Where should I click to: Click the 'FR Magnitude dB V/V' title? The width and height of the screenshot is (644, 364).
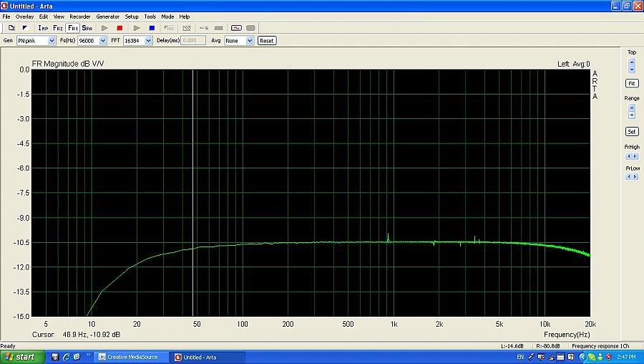[68, 64]
